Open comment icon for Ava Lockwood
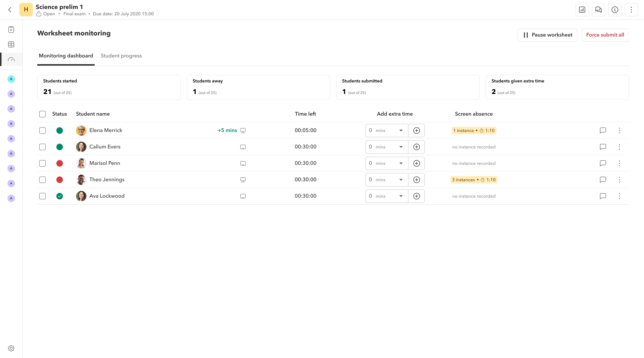This screenshot has width=644, height=358. point(603,196)
